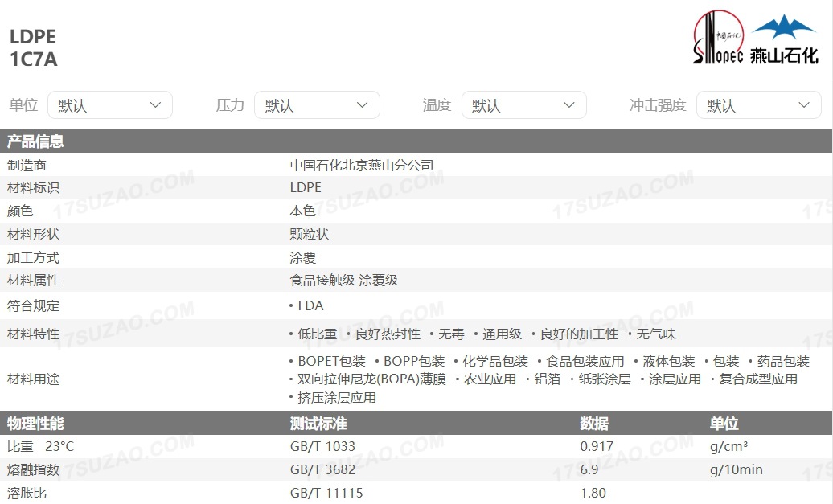Click the 材料用途 row label

[33, 379]
